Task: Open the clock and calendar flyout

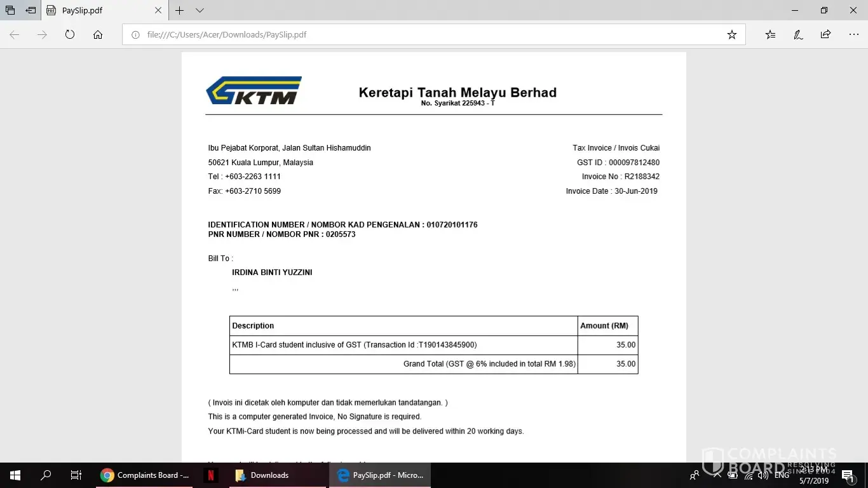Action: pyautogui.click(x=813, y=475)
